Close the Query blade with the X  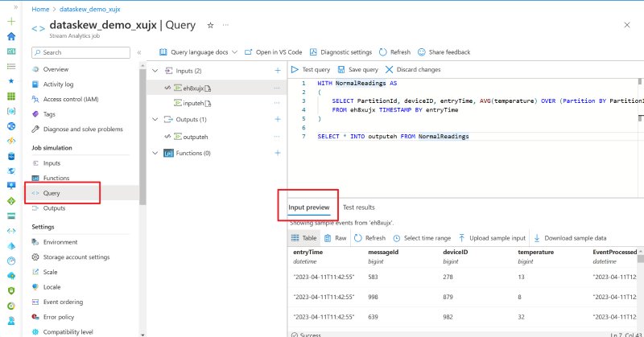[627, 25]
